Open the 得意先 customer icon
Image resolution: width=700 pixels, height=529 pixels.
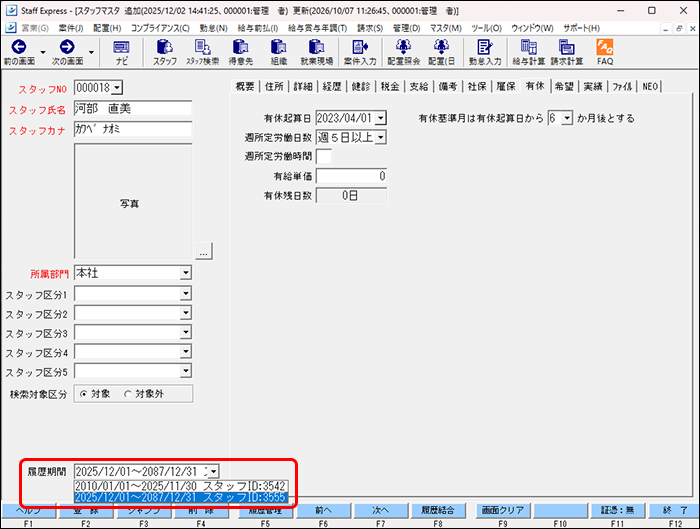pyautogui.click(x=241, y=53)
